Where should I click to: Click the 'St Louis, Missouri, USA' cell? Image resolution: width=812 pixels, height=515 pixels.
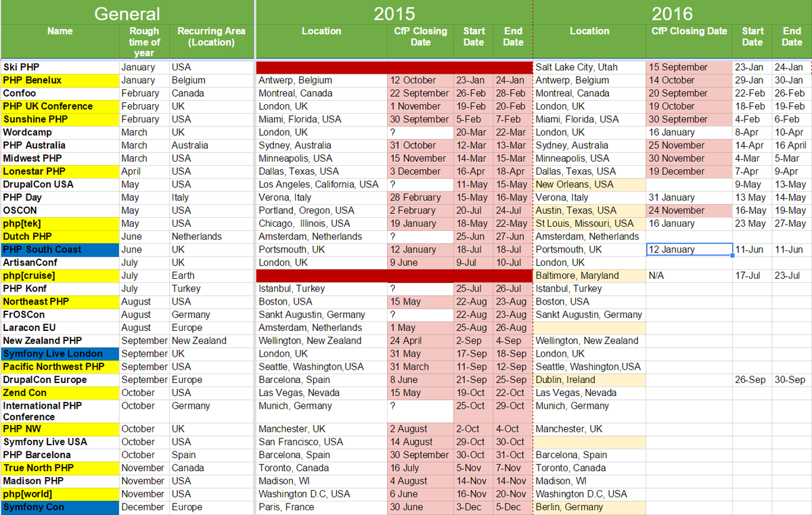(x=589, y=223)
